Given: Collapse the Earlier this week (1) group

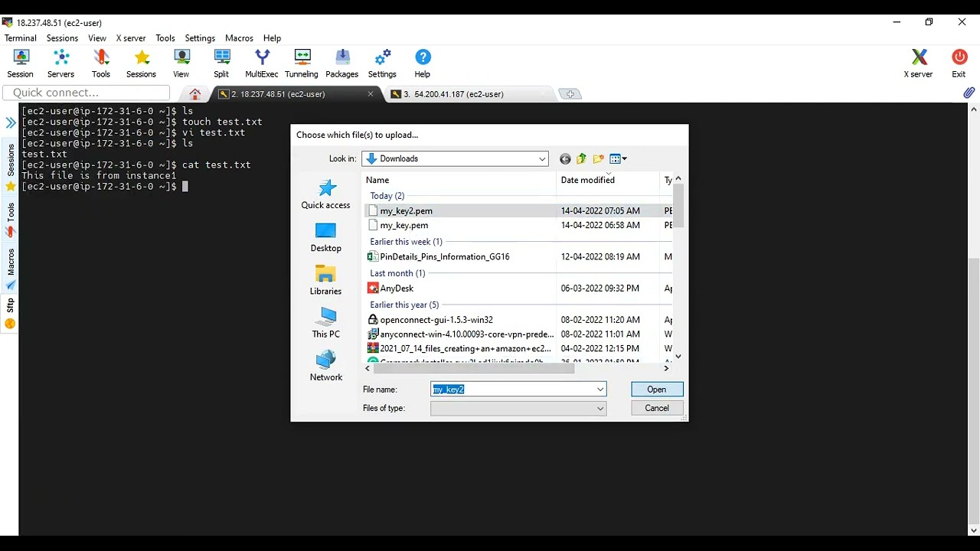Looking at the screenshot, I should coord(407,242).
